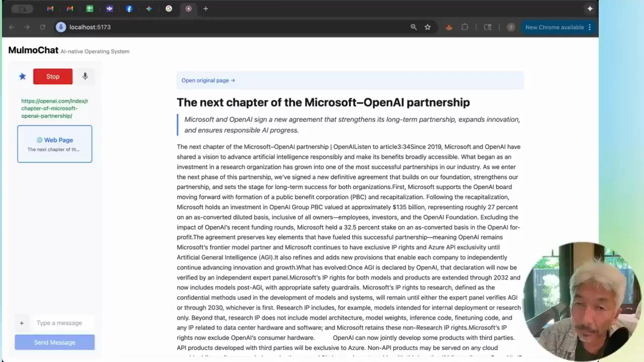
Task: Open the Web Page result card
Action: [x=55, y=144]
